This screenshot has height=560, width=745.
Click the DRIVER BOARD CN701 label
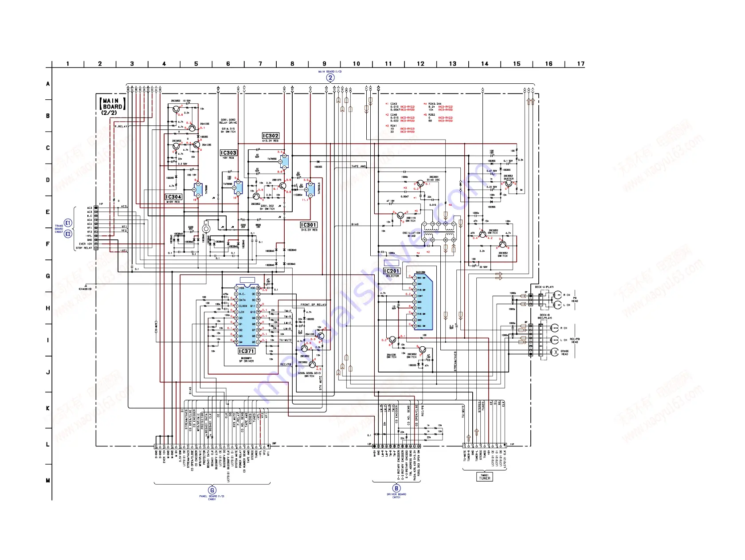pyautogui.click(x=396, y=496)
